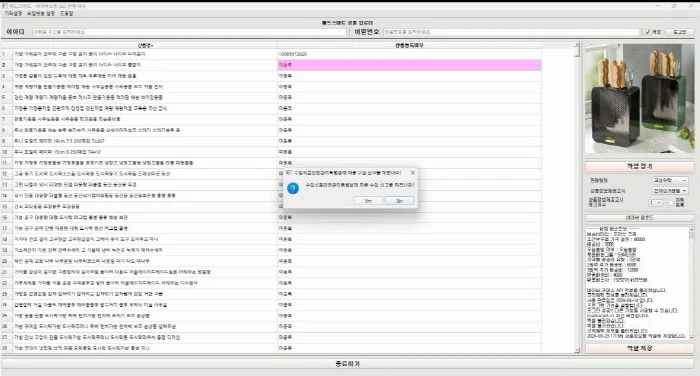This screenshot has height=376, width=700.
Task: Open the 상품정보제공고시 dropdown
Action: (x=670, y=191)
